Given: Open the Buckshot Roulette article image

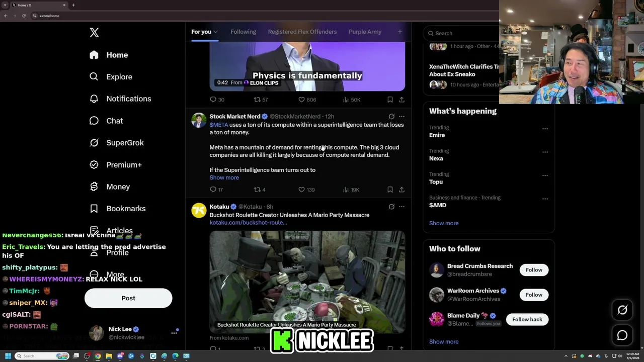Looking at the screenshot, I should click(x=307, y=282).
